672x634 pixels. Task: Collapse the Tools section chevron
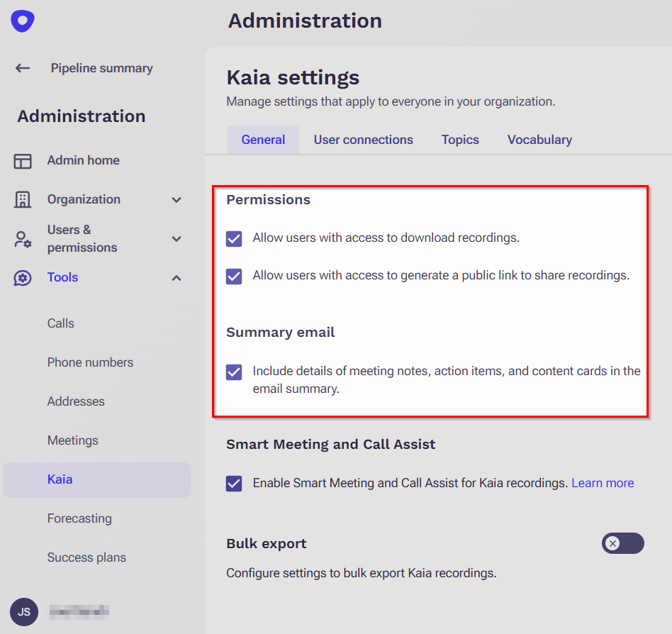[177, 278]
